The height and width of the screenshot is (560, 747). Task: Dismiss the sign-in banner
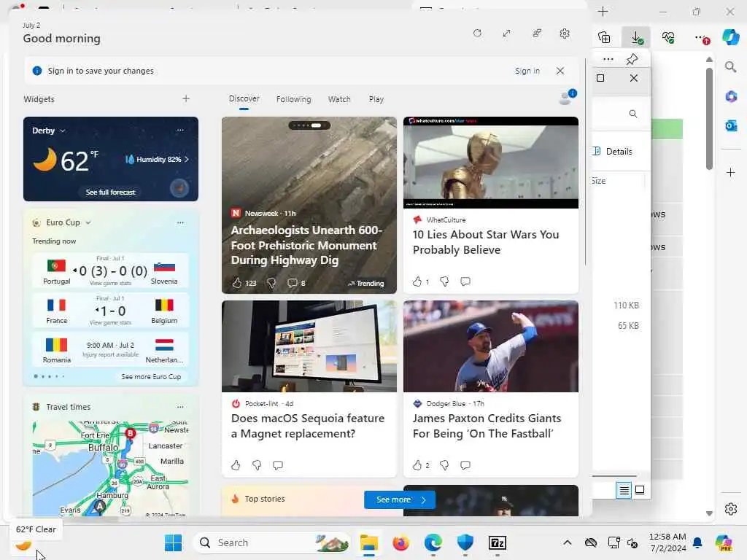click(560, 71)
